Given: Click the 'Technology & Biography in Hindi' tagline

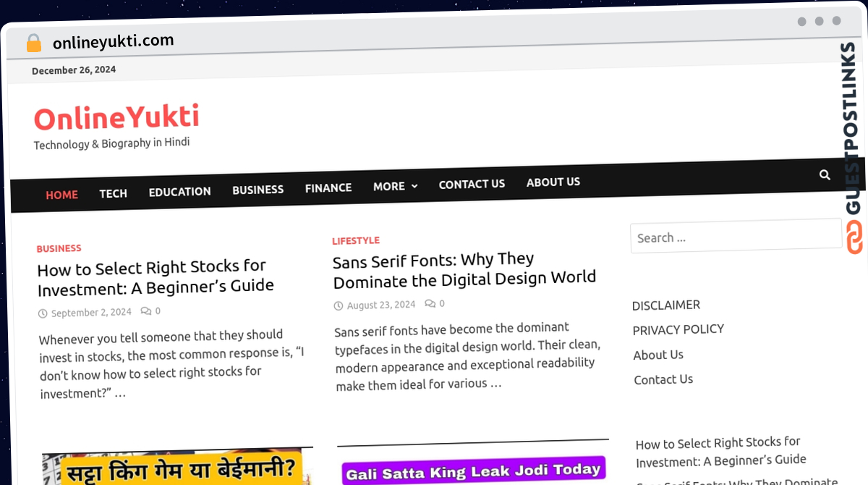Looking at the screenshot, I should [x=111, y=143].
